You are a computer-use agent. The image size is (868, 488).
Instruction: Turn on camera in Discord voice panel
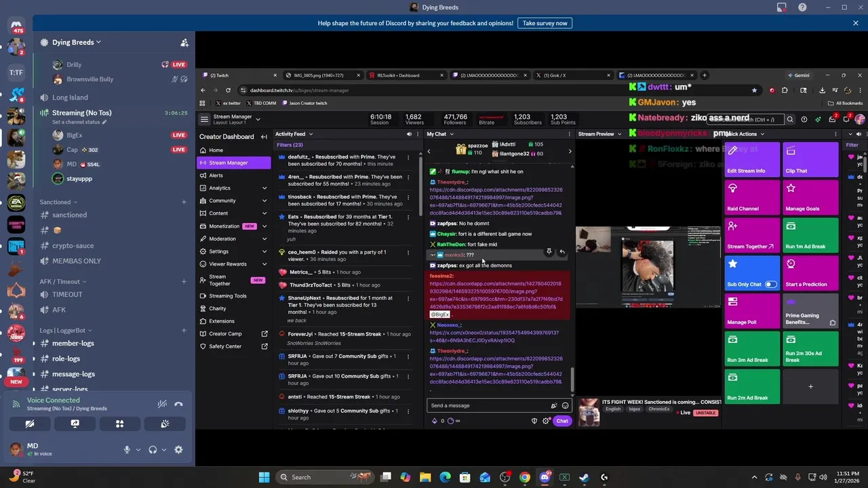coord(30,424)
